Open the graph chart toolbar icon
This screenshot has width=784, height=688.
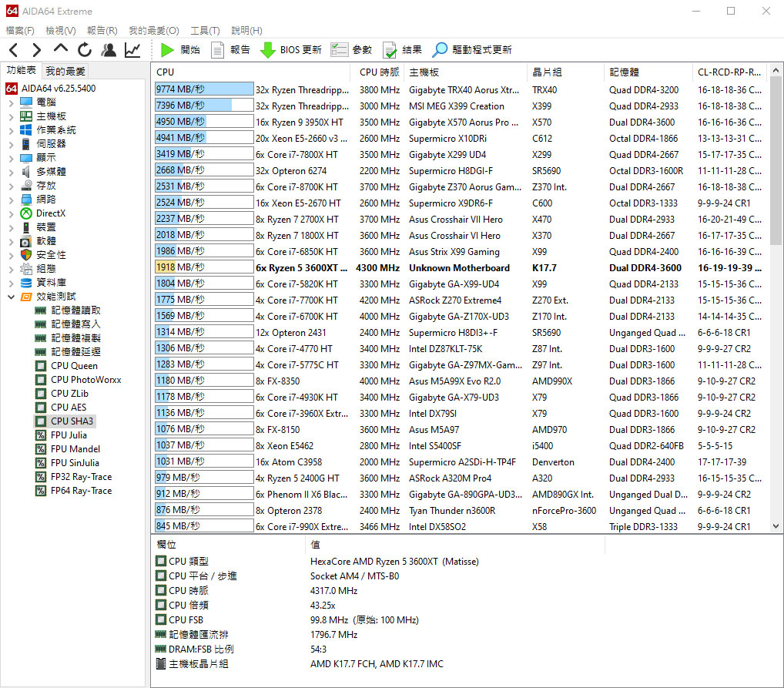(132, 50)
